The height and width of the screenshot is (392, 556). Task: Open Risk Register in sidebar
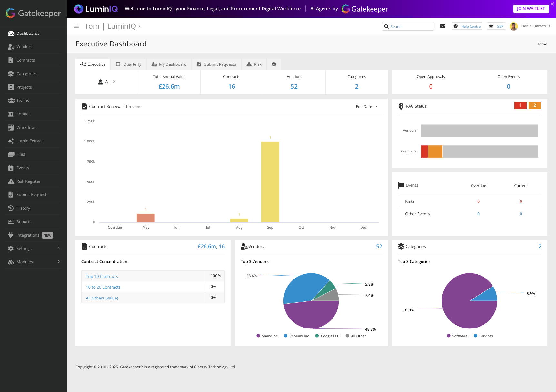coord(28,181)
